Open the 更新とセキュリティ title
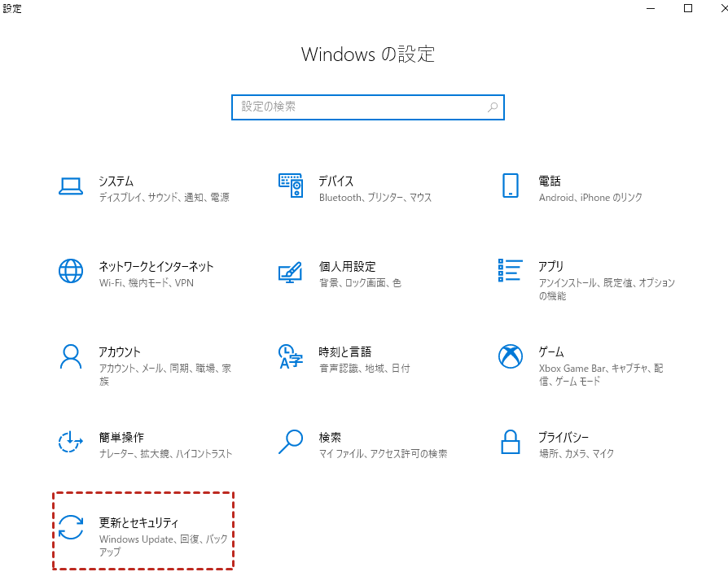The width and height of the screenshot is (728, 585). (138, 522)
